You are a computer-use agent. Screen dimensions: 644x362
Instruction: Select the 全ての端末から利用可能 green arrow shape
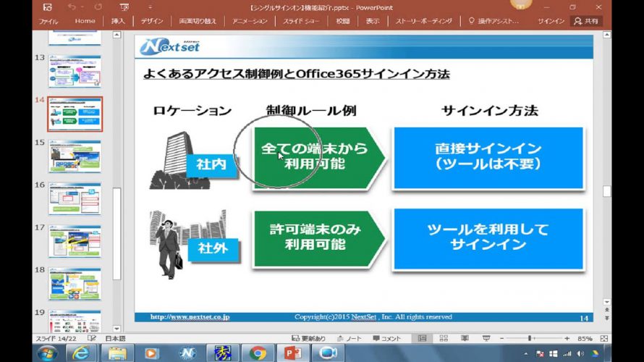319,157
